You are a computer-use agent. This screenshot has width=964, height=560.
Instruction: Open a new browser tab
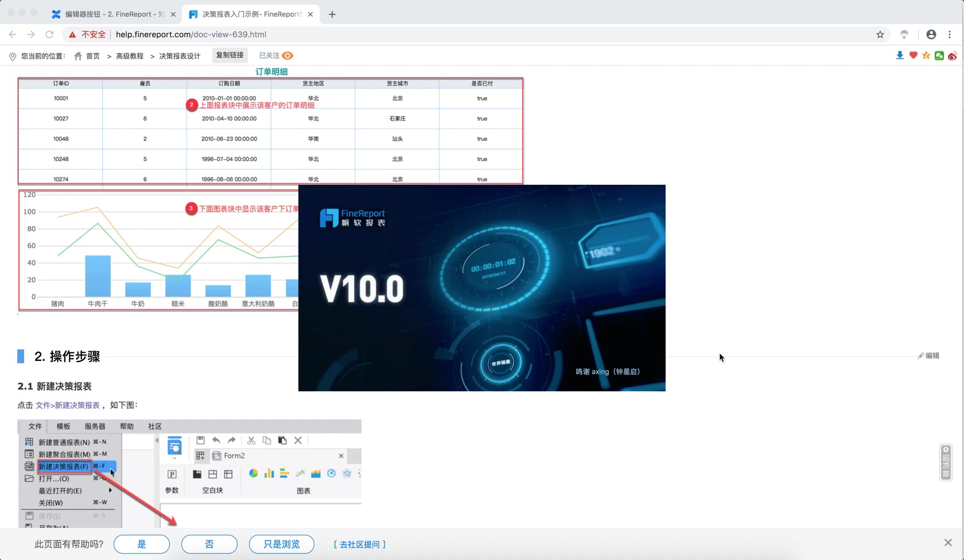coord(332,14)
